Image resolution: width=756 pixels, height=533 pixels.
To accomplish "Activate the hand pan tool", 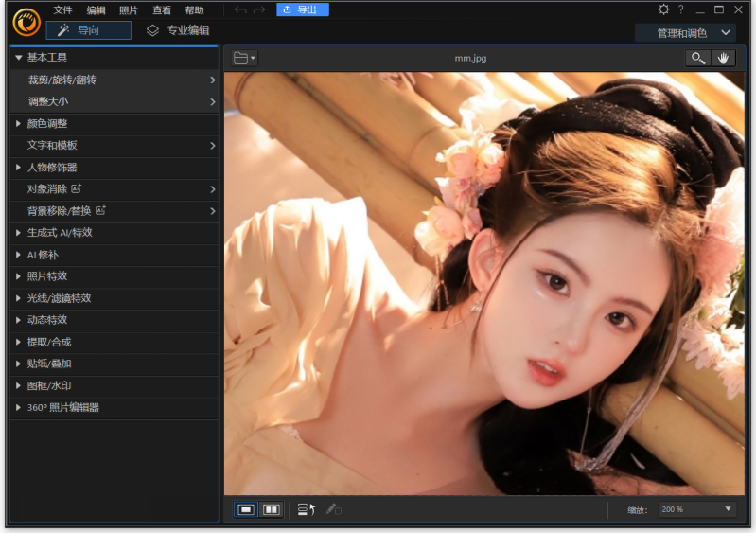I will click(723, 59).
